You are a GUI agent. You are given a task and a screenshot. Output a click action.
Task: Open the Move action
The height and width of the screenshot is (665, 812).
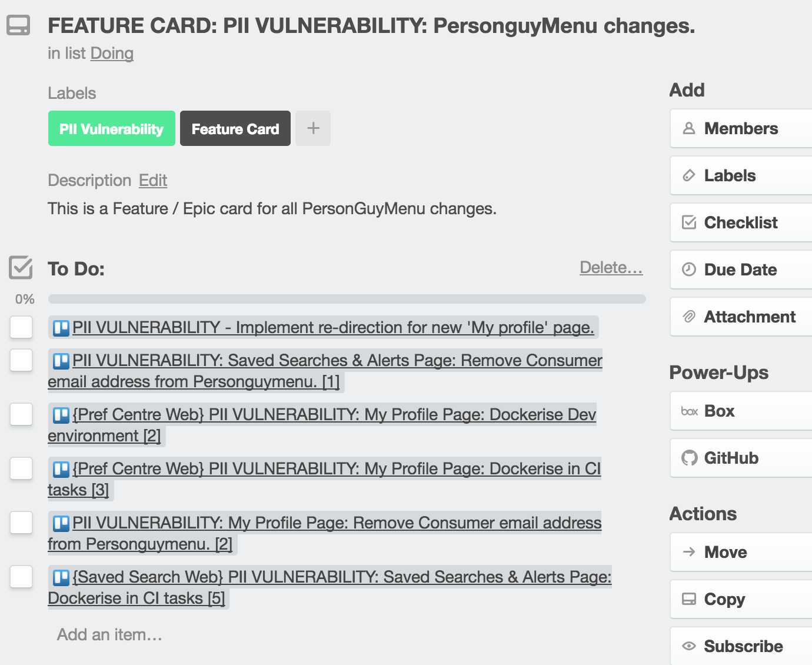[x=741, y=552]
